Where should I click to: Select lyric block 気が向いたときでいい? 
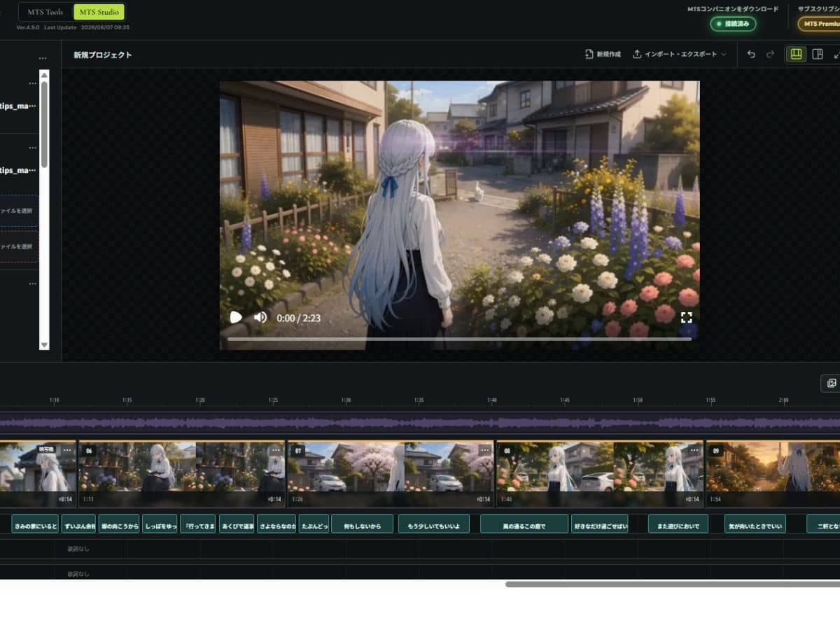click(755, 524)
